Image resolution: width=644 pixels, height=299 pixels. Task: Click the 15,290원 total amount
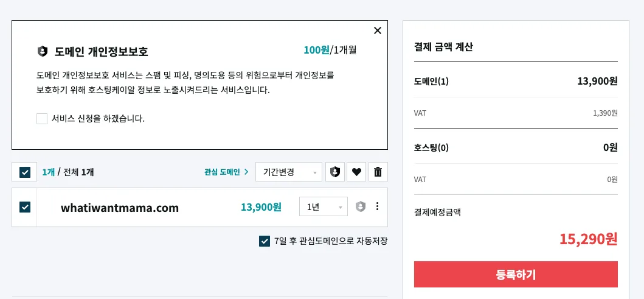click(x=588, y=239)
